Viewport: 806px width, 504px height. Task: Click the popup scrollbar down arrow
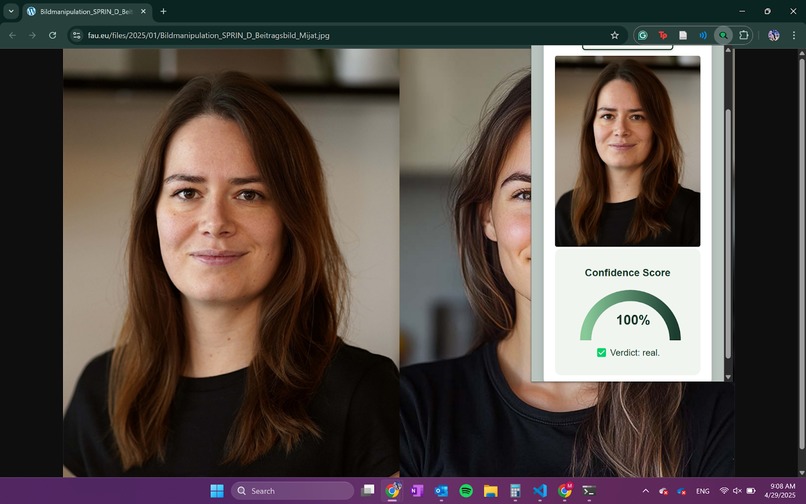[x=728, y=377]
